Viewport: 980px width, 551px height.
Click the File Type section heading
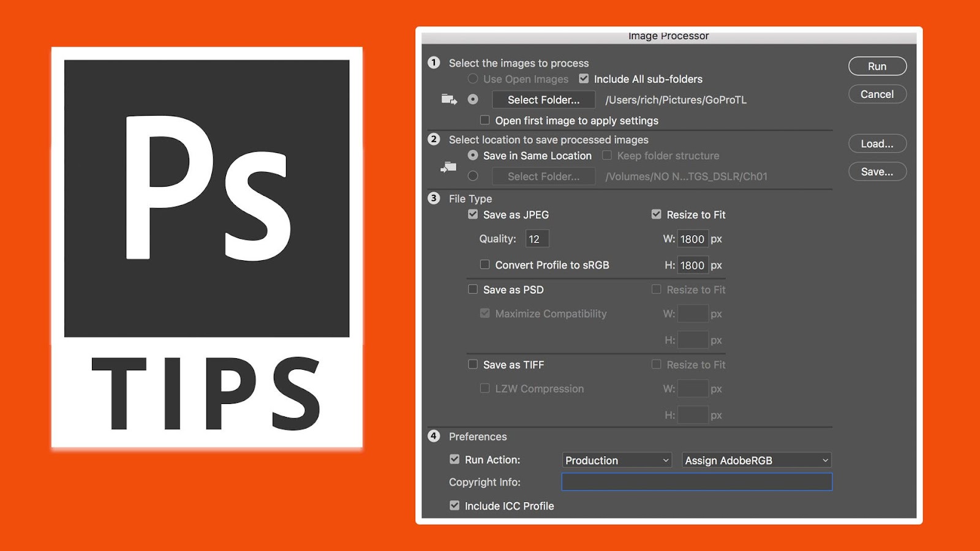pyautogui.click(x=470, y=198)
